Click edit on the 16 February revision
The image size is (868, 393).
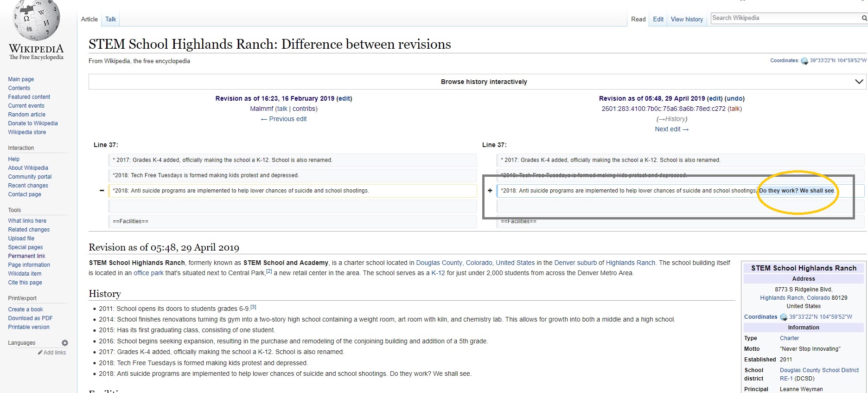click(344, 98)
